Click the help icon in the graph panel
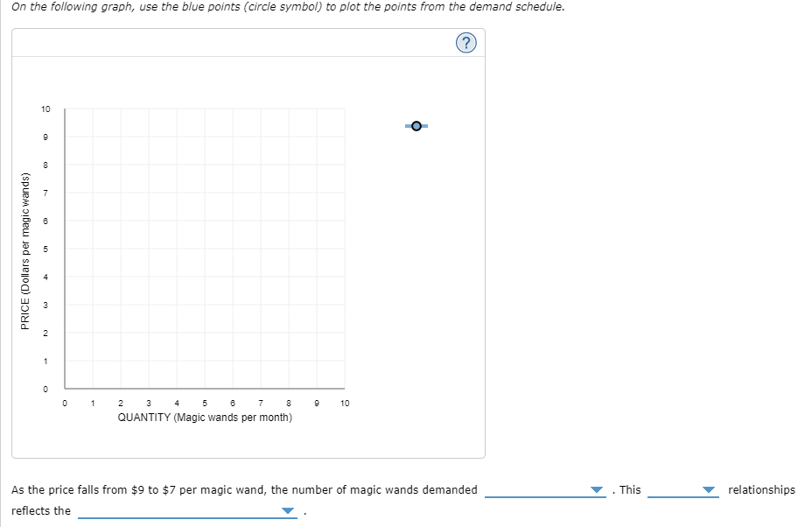The height and width of the screenshot is (527, 812). (465, 42)
